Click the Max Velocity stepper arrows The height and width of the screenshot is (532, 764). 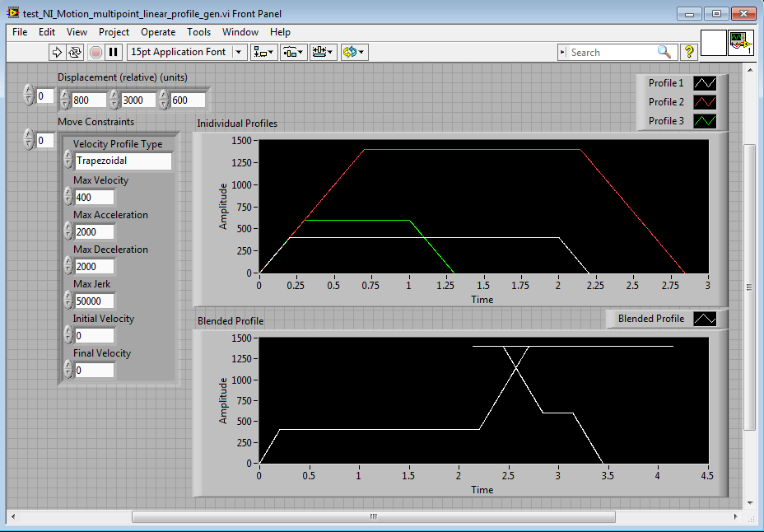[68, 197]
